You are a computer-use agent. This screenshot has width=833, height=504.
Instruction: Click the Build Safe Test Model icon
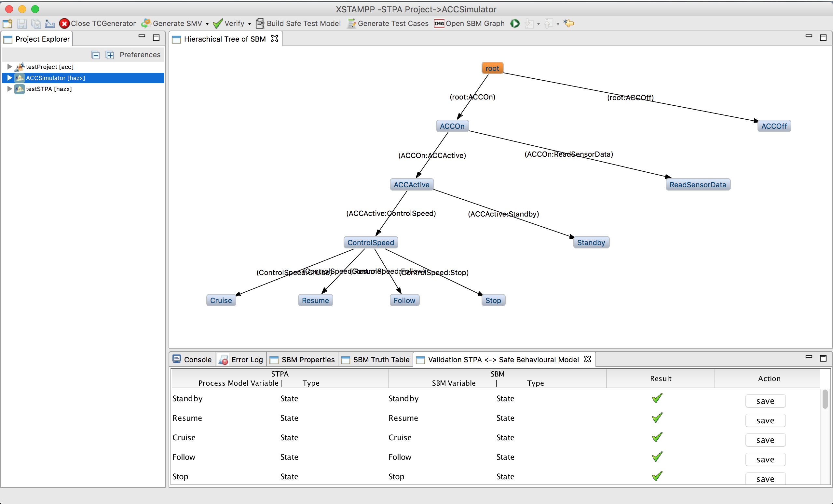[x=260, y=23]
